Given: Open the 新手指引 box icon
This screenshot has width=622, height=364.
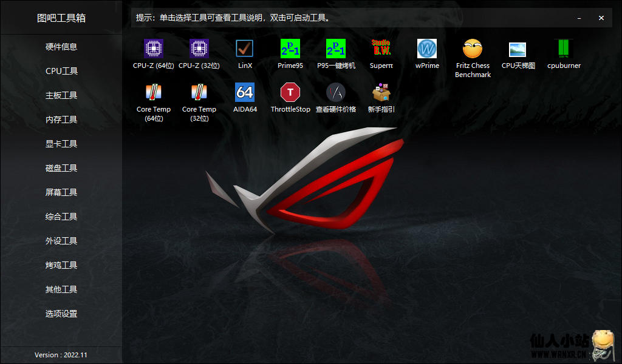Looking at the screenshot, I should point(381,92).
